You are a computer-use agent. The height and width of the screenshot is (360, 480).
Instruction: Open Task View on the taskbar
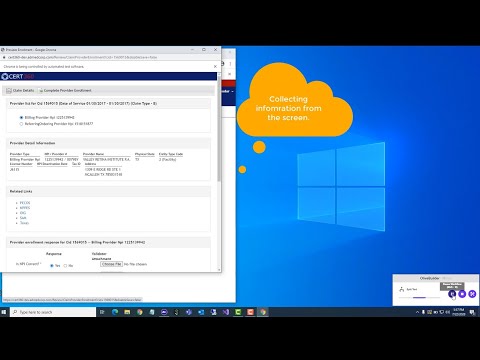(x=102, y=312)
